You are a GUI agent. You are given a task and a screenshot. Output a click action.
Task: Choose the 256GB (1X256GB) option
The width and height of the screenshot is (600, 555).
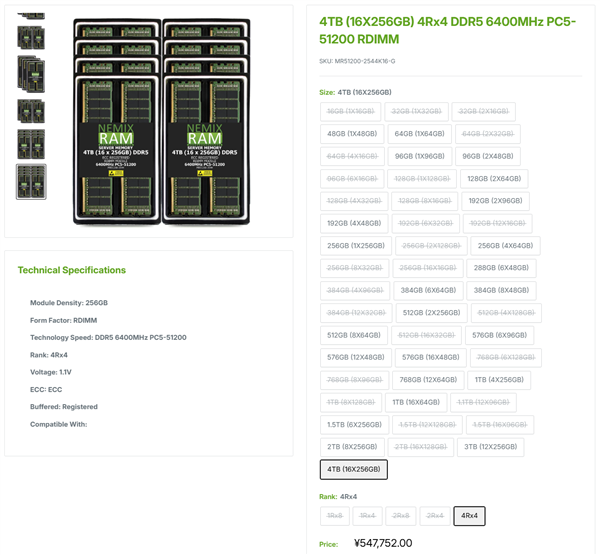(x=356, y=245)
